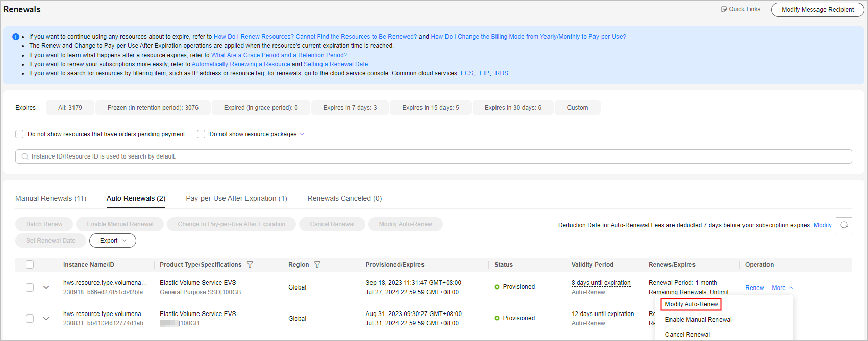The width and height of the screenshot is (868, 341).
Task: Click the blue info icon in notice banner
Action: pyautogui.click(x=16, y=37)
